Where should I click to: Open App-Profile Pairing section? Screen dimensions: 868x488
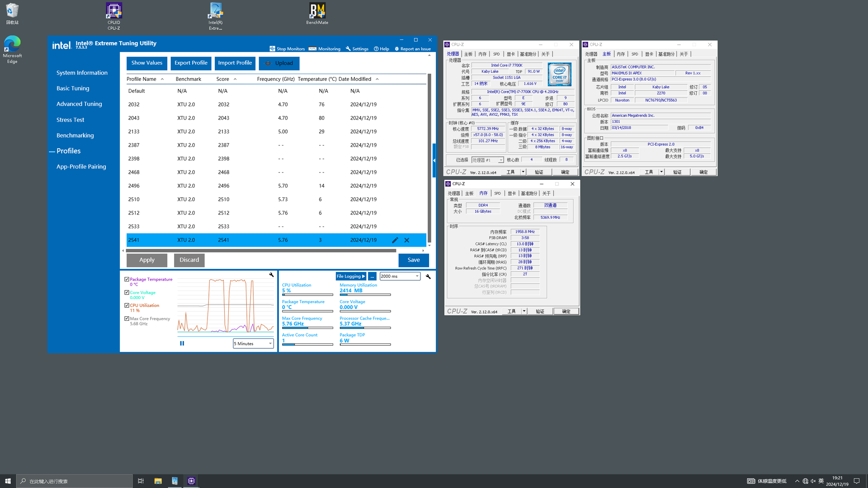point(81,167)
